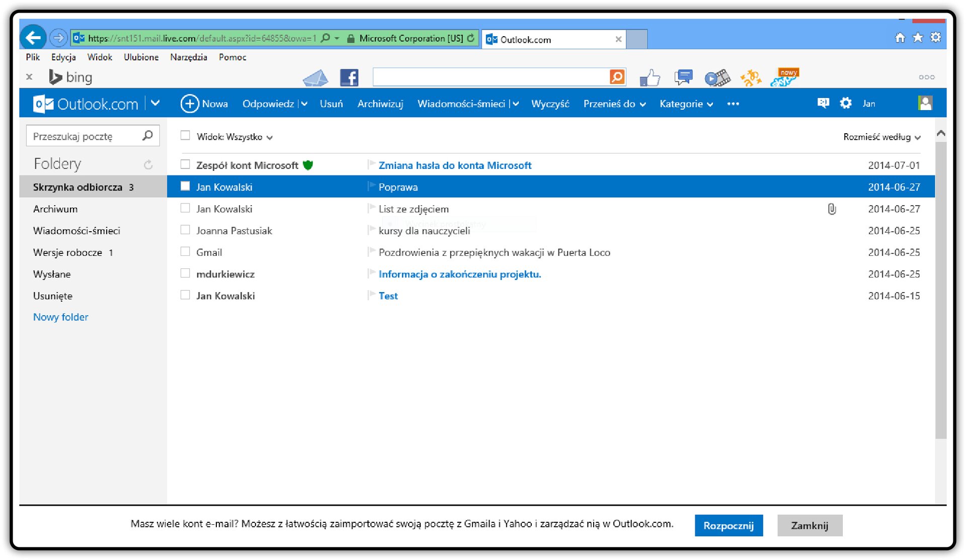This screenshot has height=560, width=966.
Task: Click the icon labeled nowy in Bing toolbar
Action: [785, 77]
